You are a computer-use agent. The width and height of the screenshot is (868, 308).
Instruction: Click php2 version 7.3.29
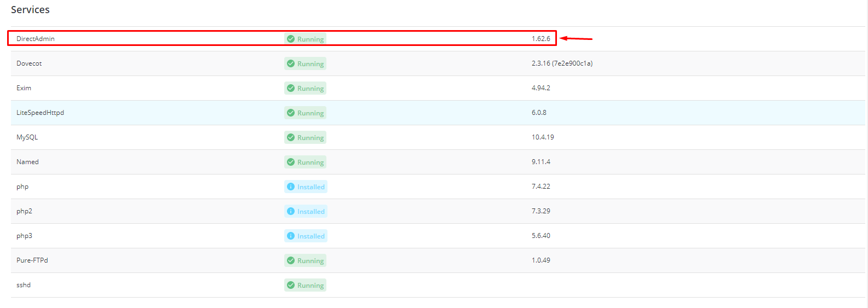(541, 211)
